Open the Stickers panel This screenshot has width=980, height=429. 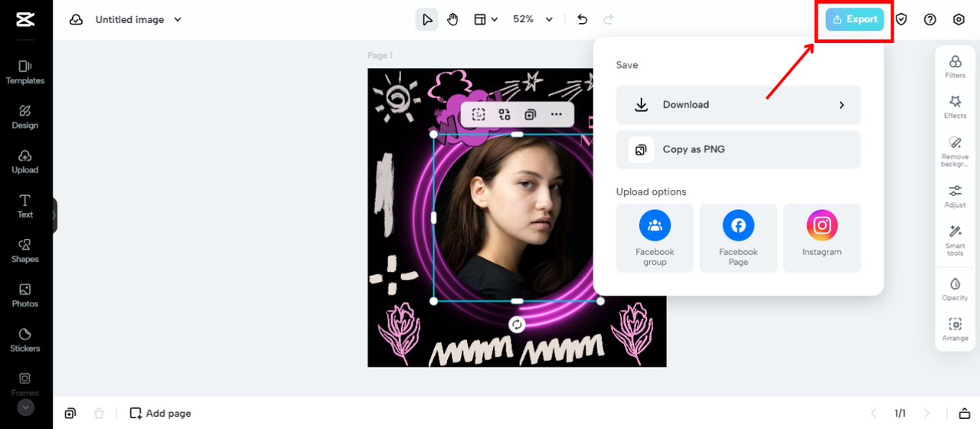click(x=25, y=339)
